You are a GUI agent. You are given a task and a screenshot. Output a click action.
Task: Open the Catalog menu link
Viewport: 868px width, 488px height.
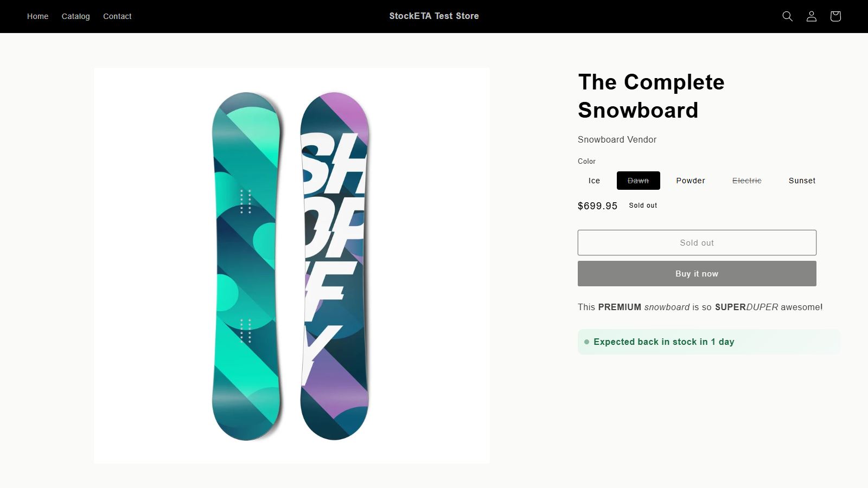76,16
